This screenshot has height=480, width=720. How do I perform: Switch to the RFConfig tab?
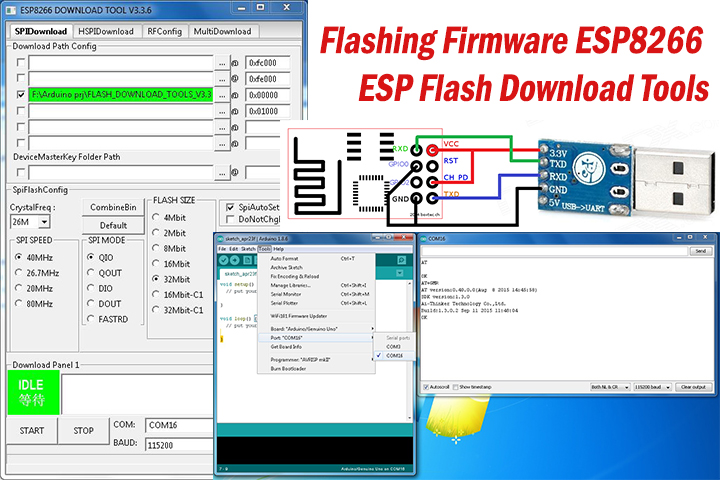[164, 31]
